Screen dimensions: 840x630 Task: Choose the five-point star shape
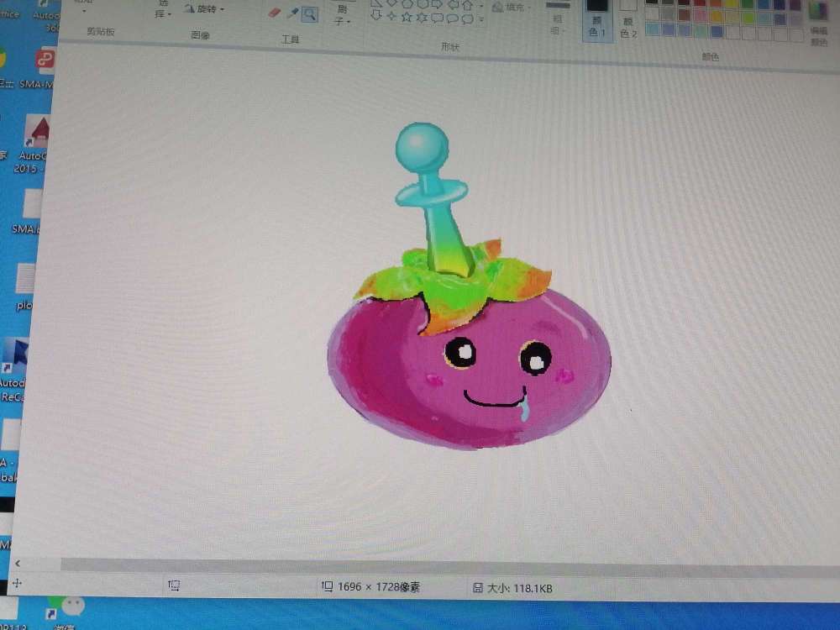pos(407,17)
